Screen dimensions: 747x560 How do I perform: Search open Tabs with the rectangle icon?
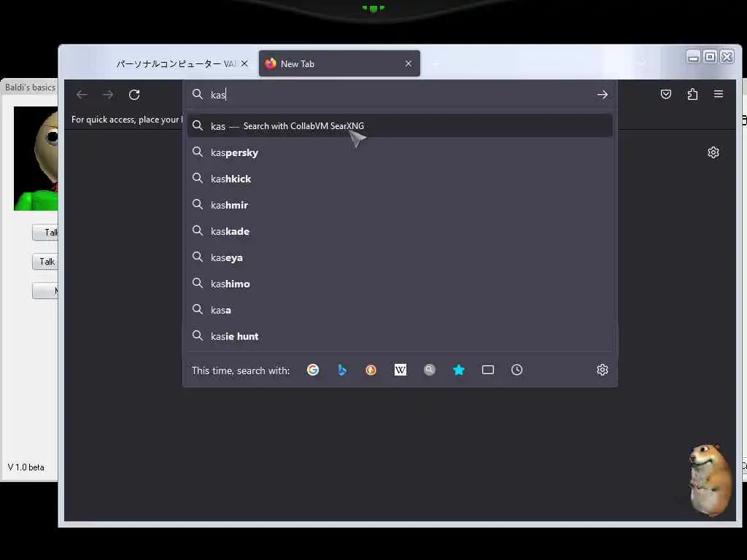tap(488, 370)
